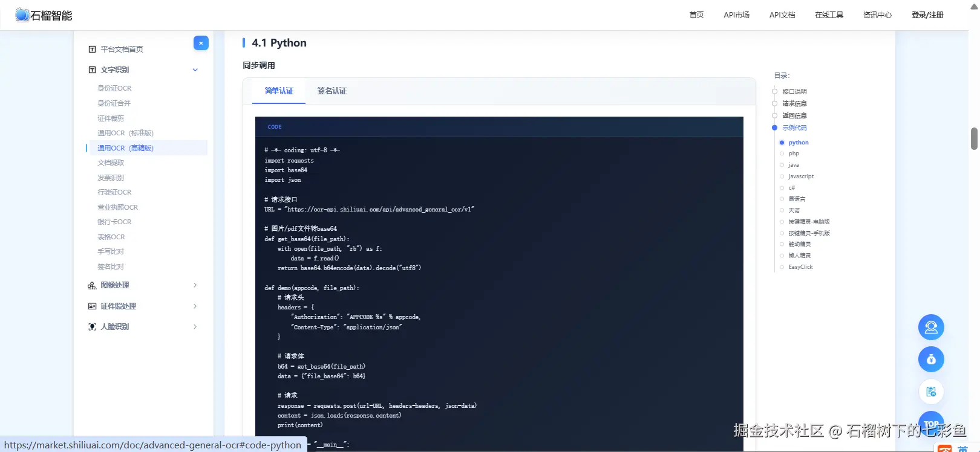Viewport: 980px width, 452px height.
Task: Select 按键精灵-电脑版 in code examples list
Action: [x=809, y=222]
